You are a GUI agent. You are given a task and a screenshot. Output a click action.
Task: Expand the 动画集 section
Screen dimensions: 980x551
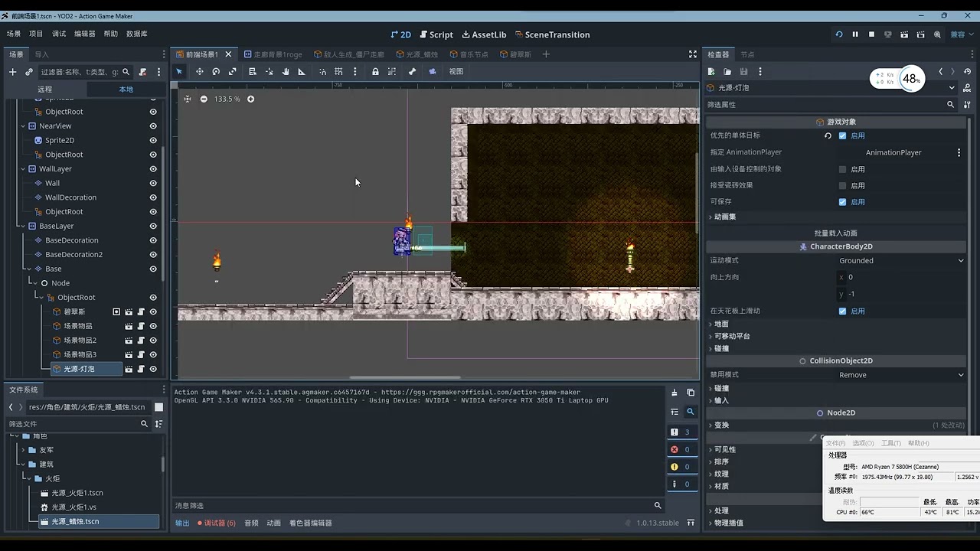(724, 217)
